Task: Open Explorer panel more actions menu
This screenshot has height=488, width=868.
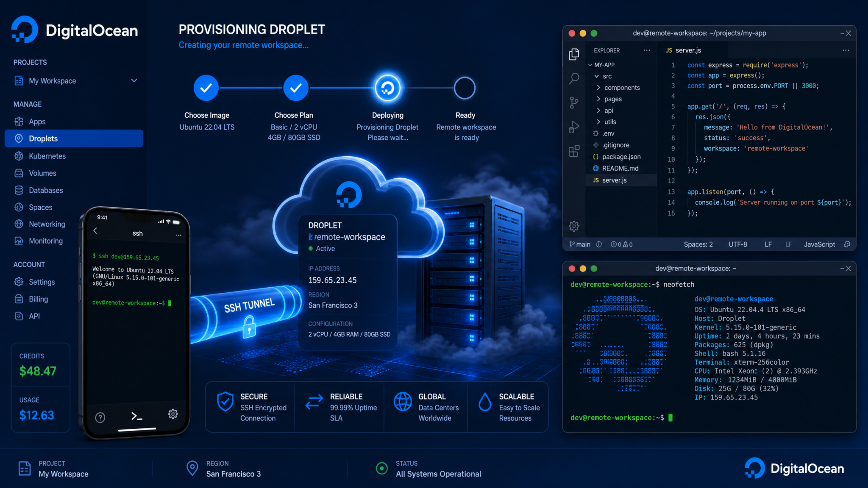Action: point(647,50)
